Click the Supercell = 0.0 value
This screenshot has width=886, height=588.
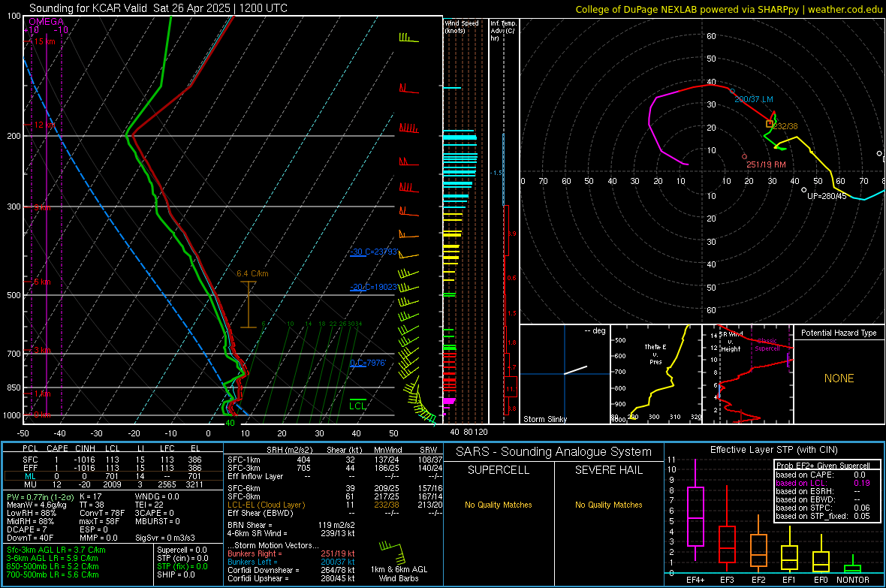click(x=182, y=550)
